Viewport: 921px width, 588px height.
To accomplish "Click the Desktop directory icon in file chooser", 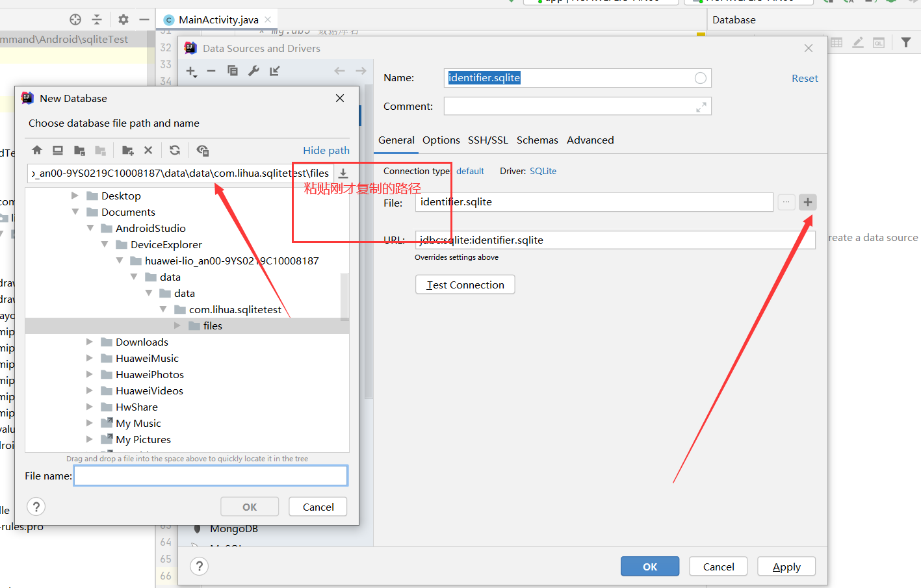I will point(58,150).
